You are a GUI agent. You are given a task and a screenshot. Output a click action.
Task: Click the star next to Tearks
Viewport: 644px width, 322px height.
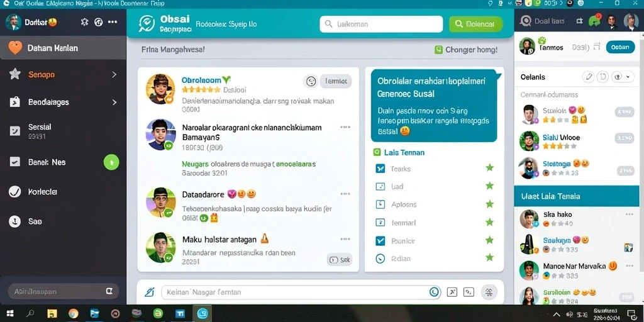[x=489, y=167]
